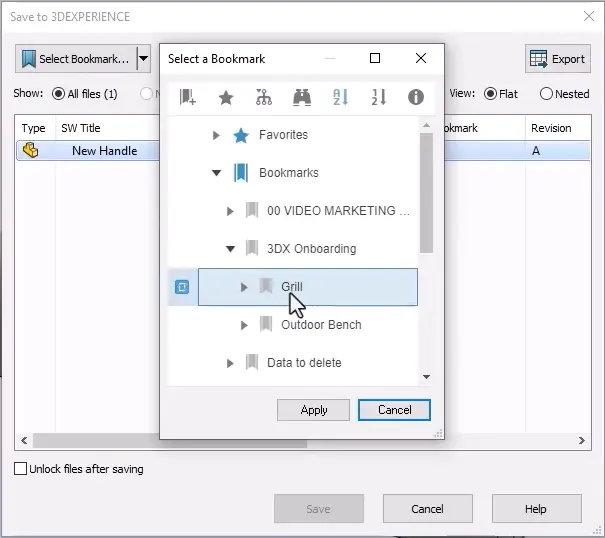The height and width of the screenshot is (538, 605).
Task: Click the part type icon for New Handle
Action: pos(30,150)
